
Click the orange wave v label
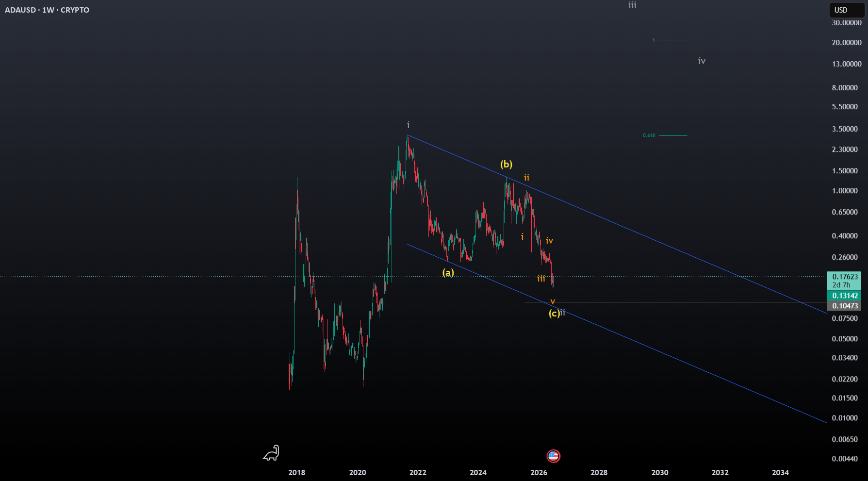tap(553, 301)
